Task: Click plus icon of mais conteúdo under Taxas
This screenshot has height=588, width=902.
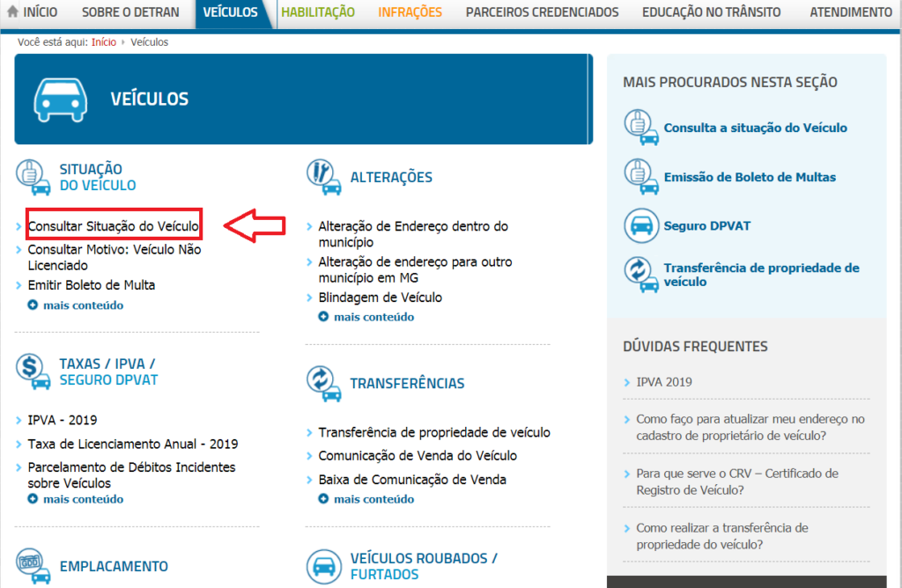Action: click(x=33, y=498)
